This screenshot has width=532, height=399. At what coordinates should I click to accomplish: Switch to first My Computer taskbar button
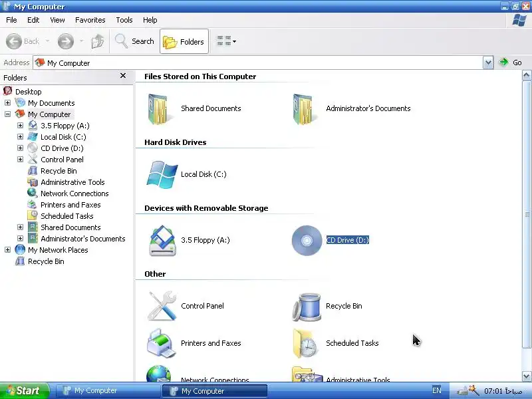tap(108, 391)
